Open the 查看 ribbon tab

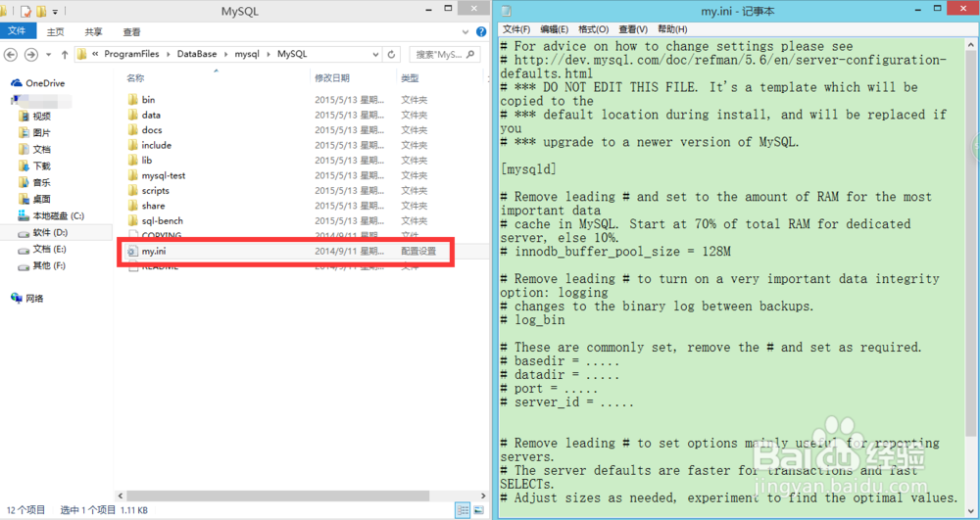(x=132, y=32)
